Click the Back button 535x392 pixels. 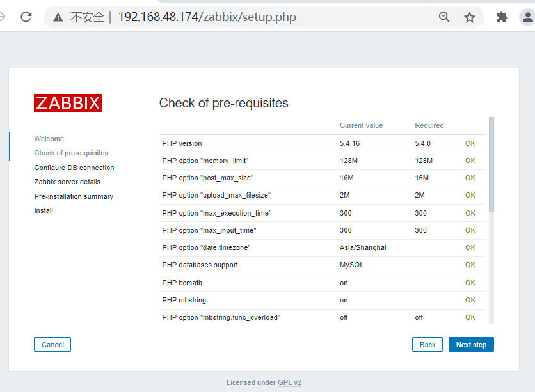point(427,345)
